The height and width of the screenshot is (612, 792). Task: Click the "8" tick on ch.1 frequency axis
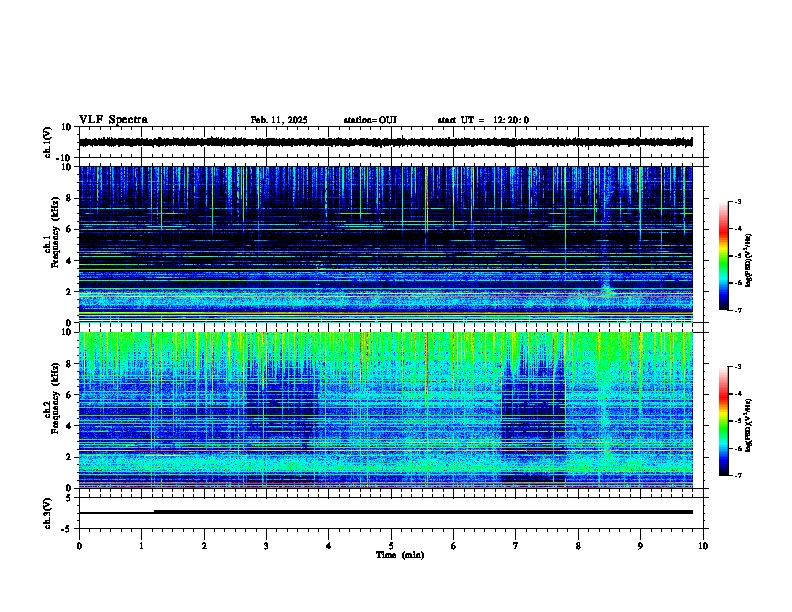70,198
